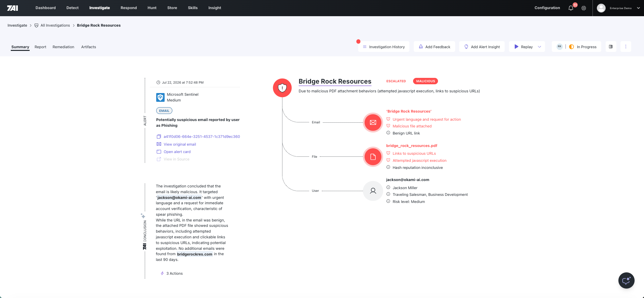Click the EMAIL tag badge
644x298 pixels.
164,111
